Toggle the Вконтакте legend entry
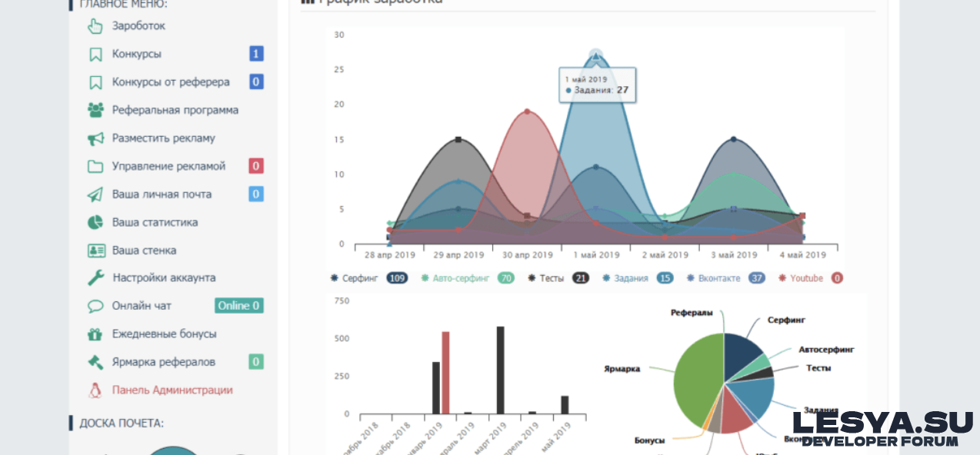This screenshot has width=980, height=455. (715, 278)
